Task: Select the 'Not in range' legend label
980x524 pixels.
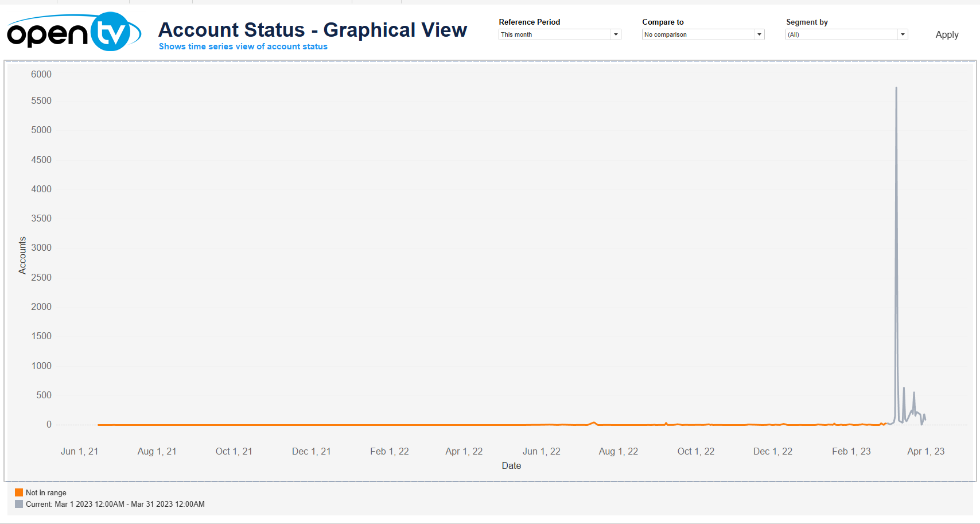Action: point(46,492)
